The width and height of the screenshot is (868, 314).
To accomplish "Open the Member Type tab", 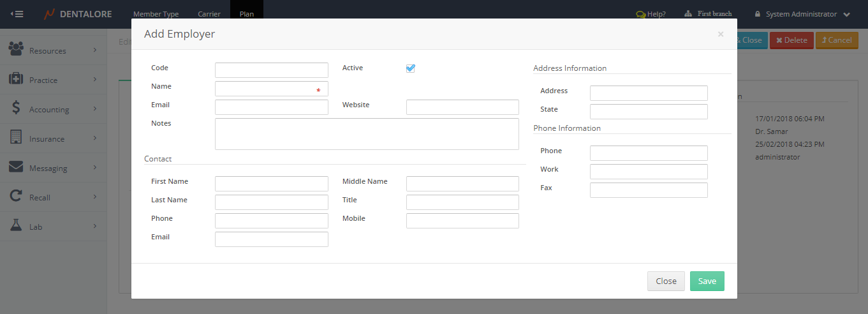I will coord(156,14).
